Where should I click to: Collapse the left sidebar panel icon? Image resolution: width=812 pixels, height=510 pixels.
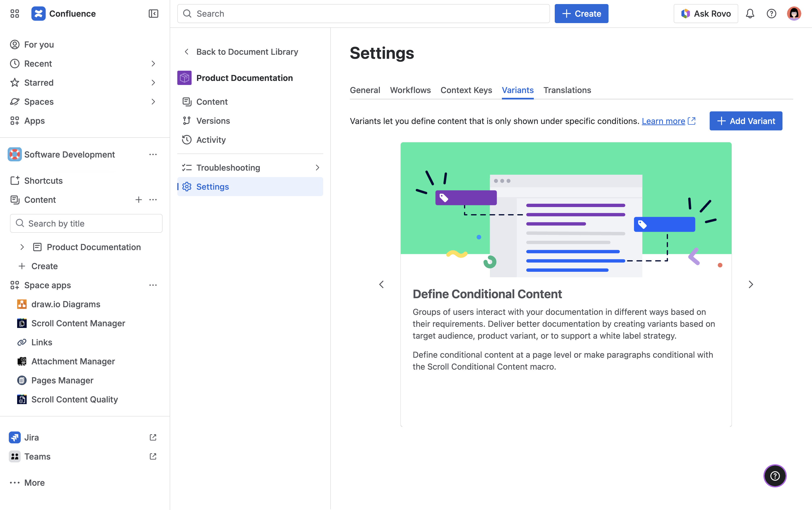tap(153, 14)
